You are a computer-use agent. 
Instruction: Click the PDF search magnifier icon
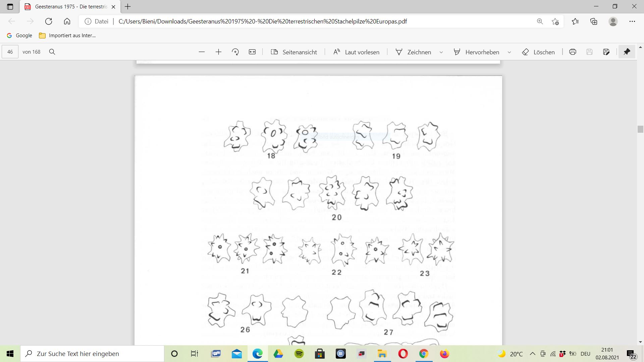[52, 52]
